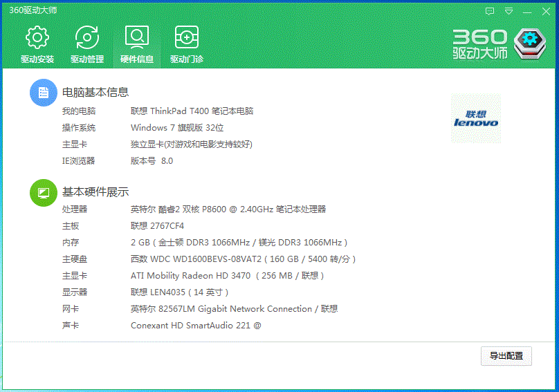Close the 360驱动大师 window
Image resolution: width=559 pixels, height=392 pixels.
(x=545, y=11)
